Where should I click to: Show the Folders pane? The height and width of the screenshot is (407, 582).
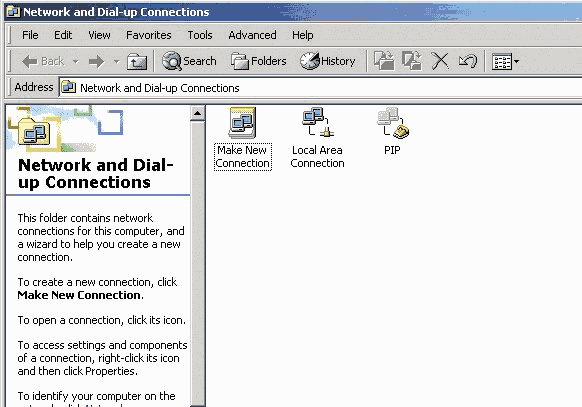tap(259, 61)
